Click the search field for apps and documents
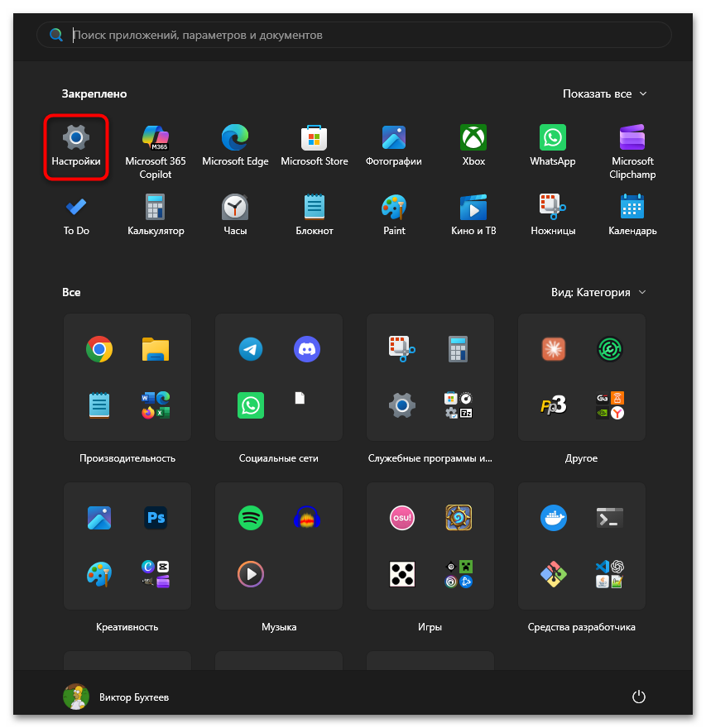Screen dimensions: 706x728 (354, 35)
